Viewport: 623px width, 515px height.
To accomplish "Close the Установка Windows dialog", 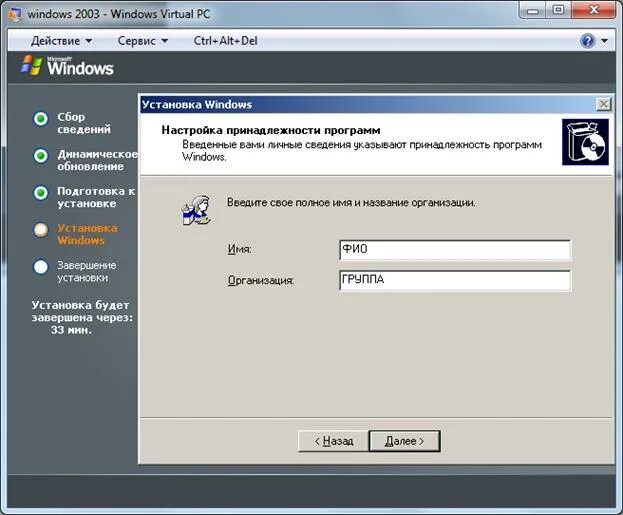I will pos(604,105).
